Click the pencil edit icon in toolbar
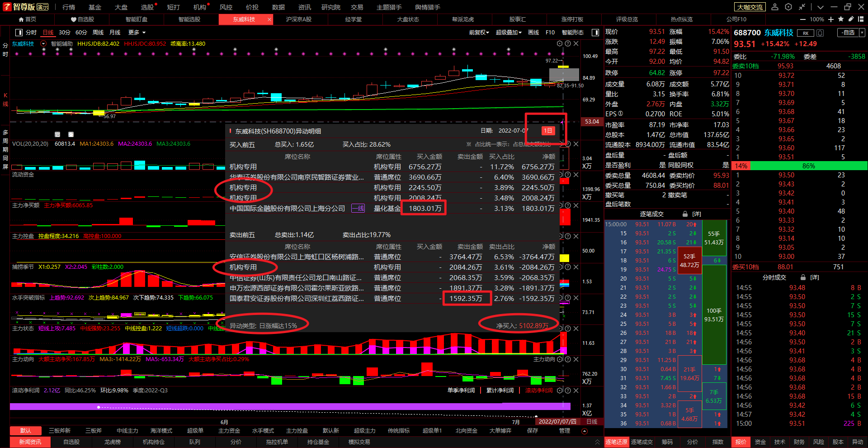Viewport: 868px width, 448px height. click(x=851, y=19)
